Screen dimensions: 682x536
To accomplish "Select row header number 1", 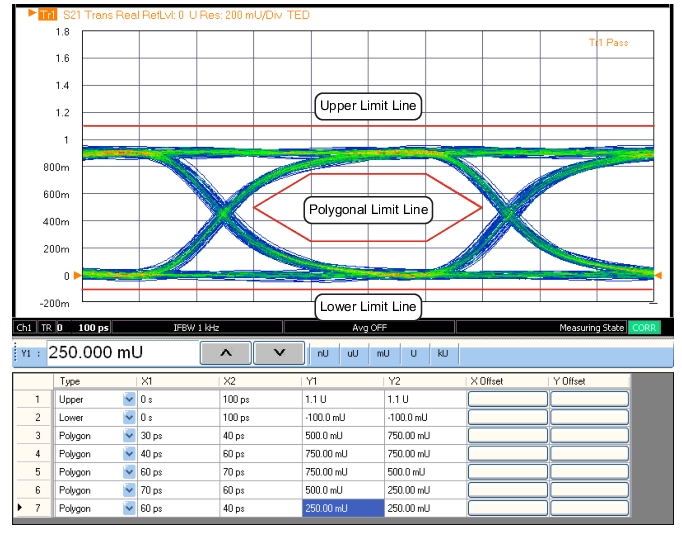I will [x=35, y=399].
